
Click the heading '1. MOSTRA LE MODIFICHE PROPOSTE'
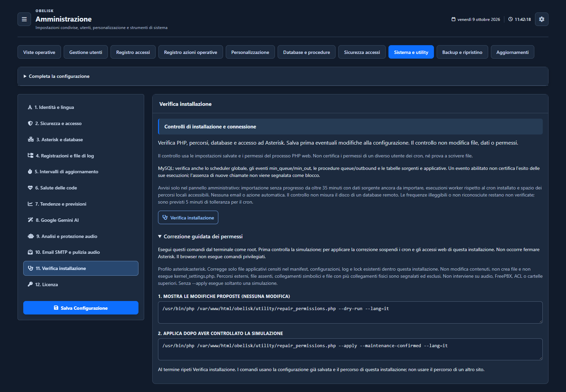click(224, 296)
